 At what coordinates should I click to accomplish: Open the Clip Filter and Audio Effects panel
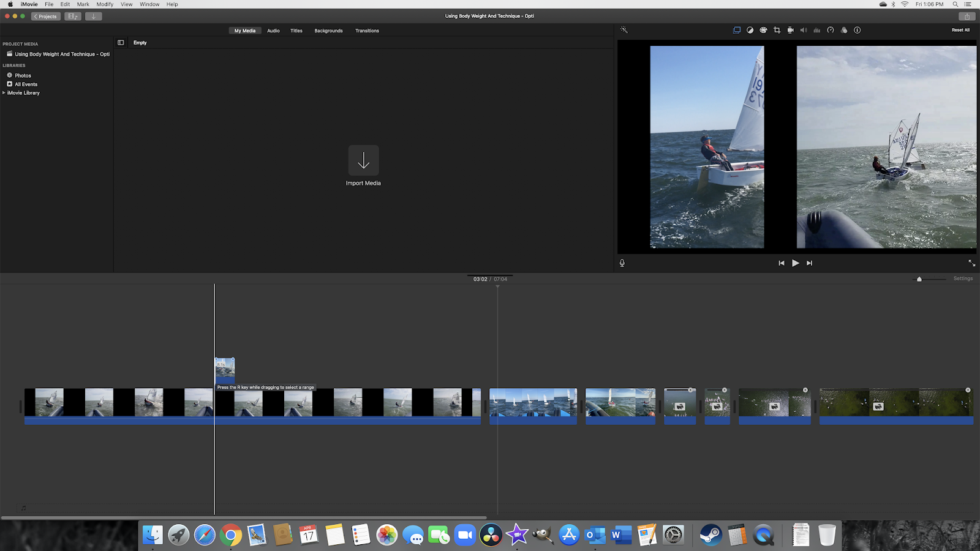click(x=844, y=29)
